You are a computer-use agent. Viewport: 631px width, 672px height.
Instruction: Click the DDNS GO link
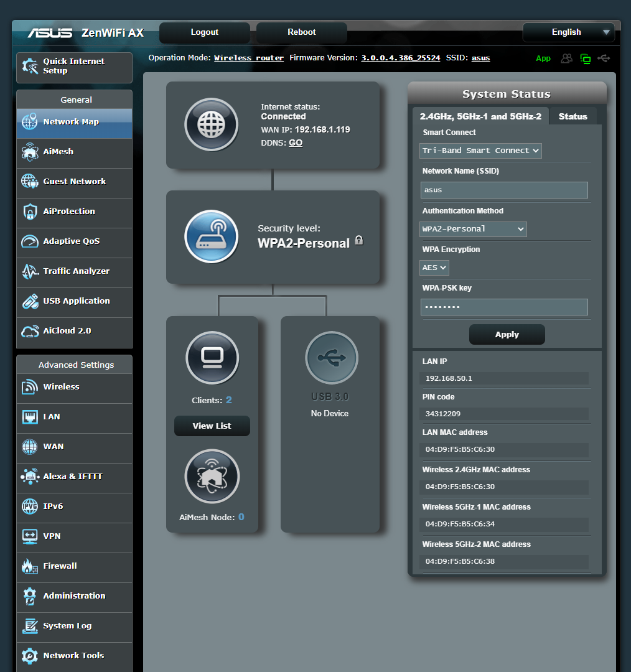296,142
